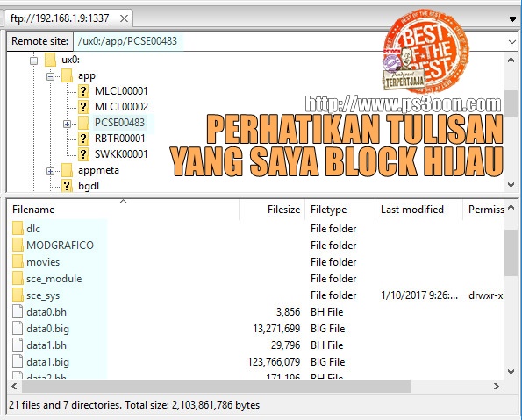Click the file list vertical scrollbar thumb
Image resolution: width=522 pixels, height=420 pixels.
click(x=511, y=253)
